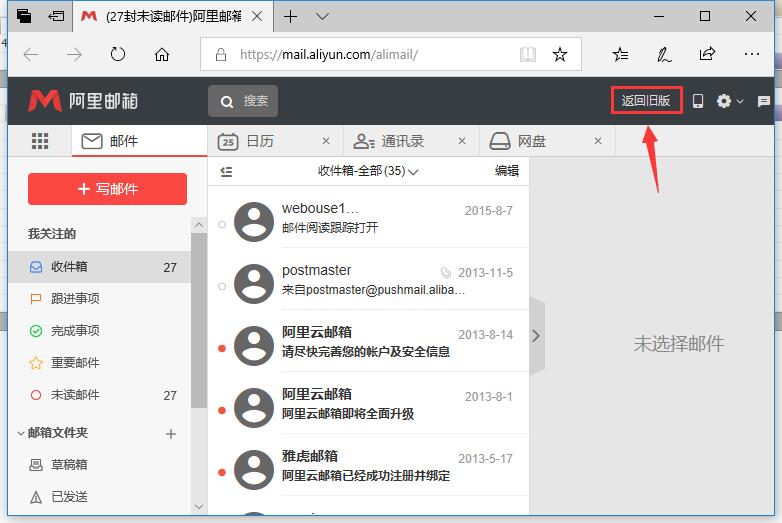Viewport: 782px width, 523px height.
Task: Click sidebar scrollbar down arrow
Action: 199,507
